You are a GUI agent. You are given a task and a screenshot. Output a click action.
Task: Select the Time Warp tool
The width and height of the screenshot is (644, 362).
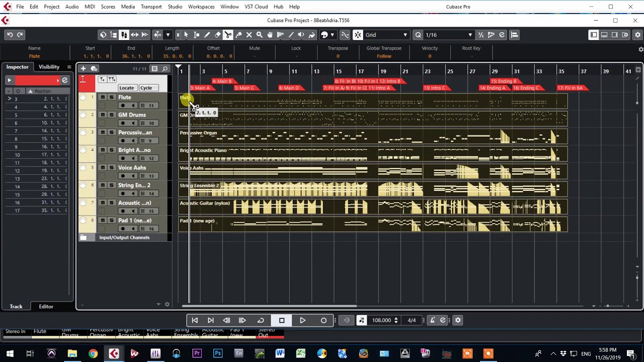click(280, 35)
